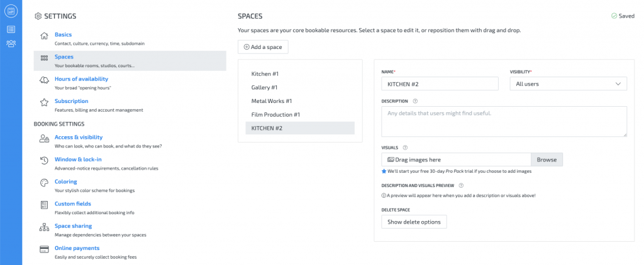Go to Hours of availability settings
Viewport: 644px width, 265px height.
coord(81,79)
